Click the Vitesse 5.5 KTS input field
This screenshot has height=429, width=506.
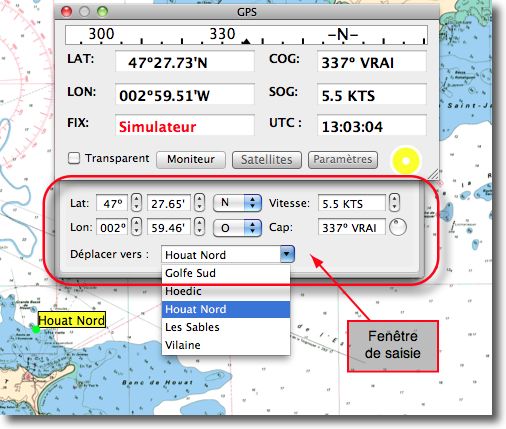point(352,203)
